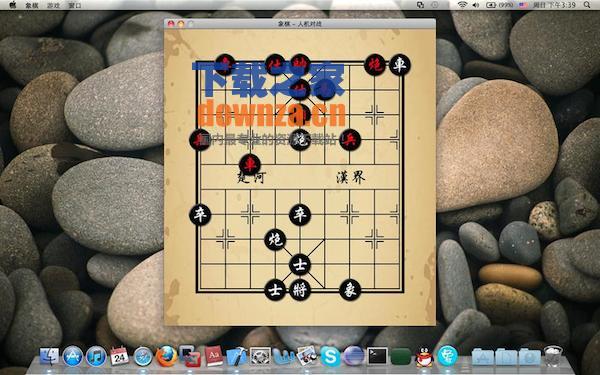Open Calendar from the Dock
Image resolution: width=600 pixels, height=375 pixels.
119,356
